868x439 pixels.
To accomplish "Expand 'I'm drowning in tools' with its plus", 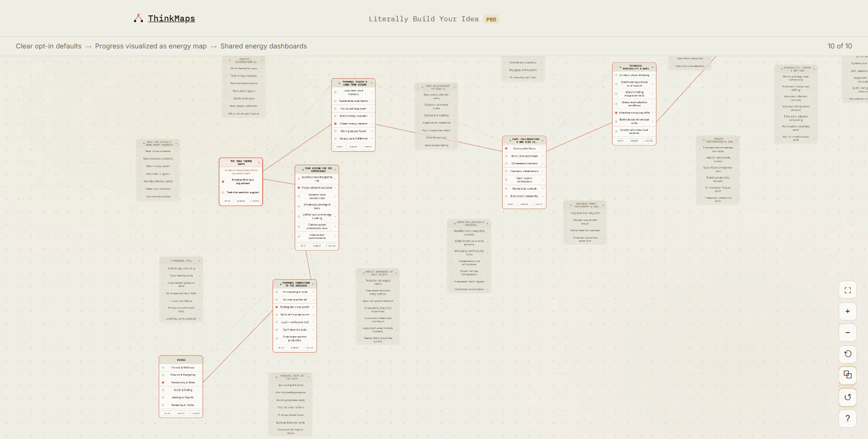I will [x=313, y=292].
